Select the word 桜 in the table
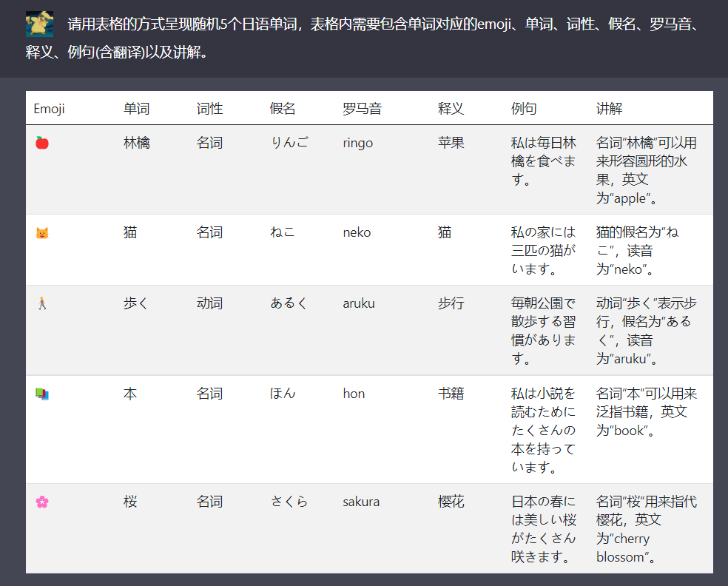Screen dimensions: 728x586 [130, 502]
